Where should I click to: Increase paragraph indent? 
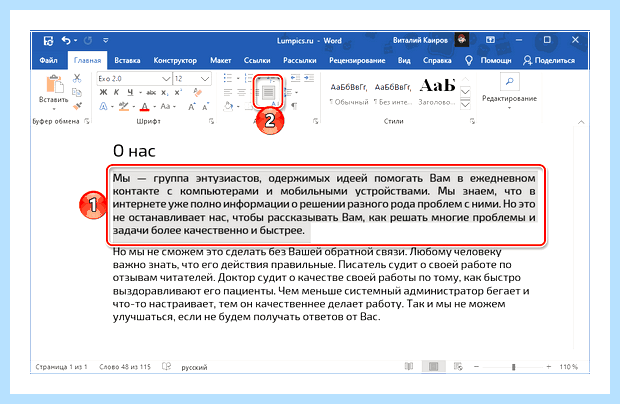309,78
